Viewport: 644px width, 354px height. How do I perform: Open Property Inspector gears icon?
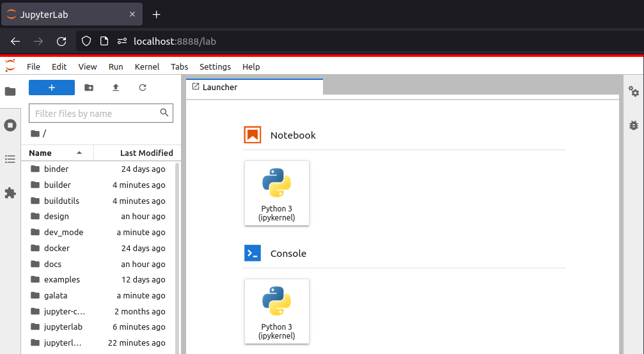pos(634,91)
